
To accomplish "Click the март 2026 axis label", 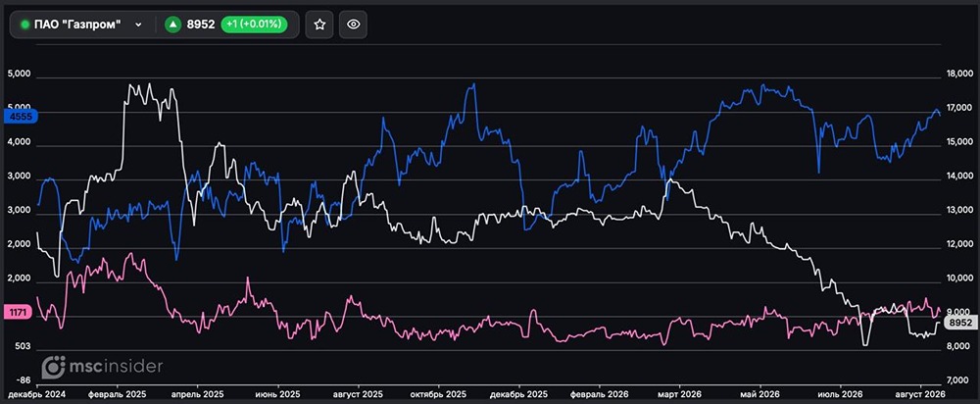I will tap(679, 394).
